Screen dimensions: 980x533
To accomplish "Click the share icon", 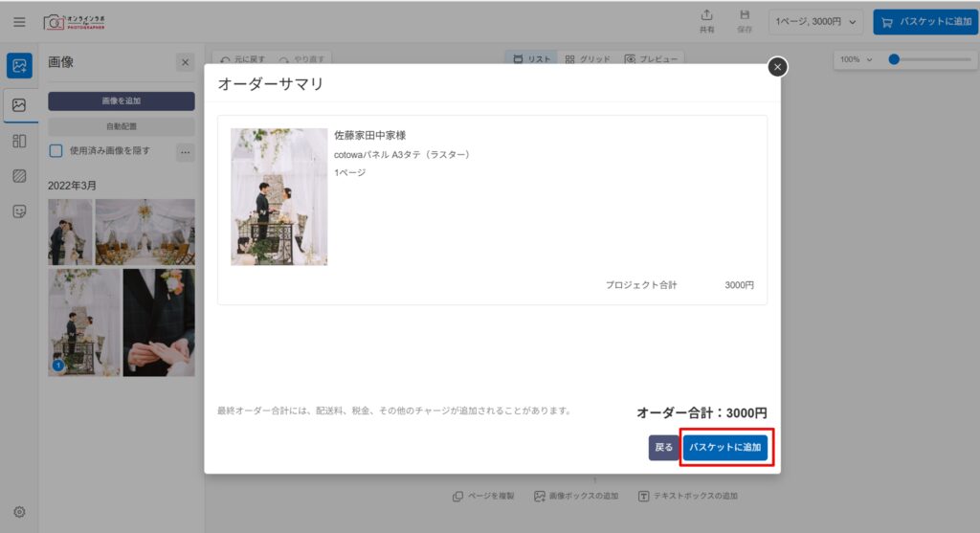I will coord(707,21).
